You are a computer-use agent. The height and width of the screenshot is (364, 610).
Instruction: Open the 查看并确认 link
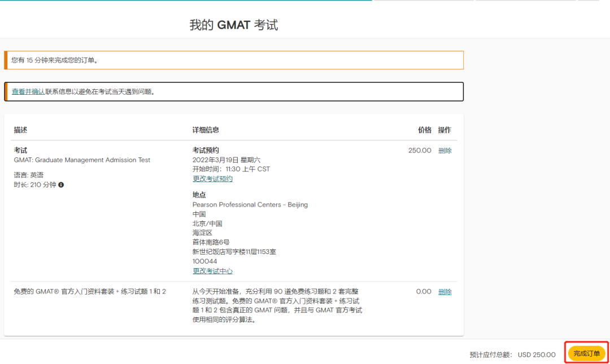28,92
